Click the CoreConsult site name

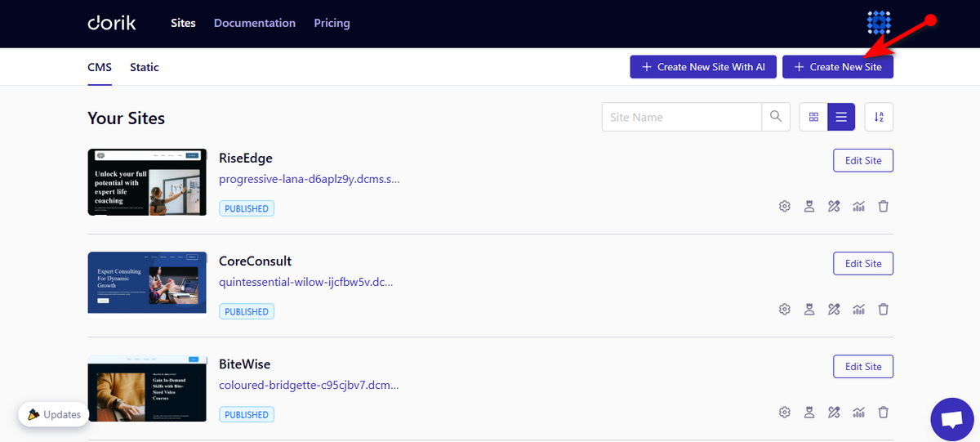point(256,261)
